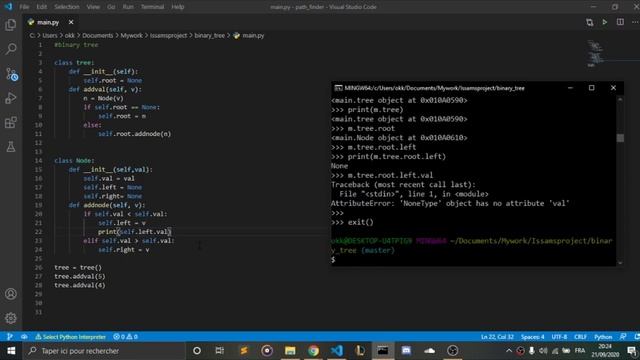Split the editor to the right

click(620, 22)
